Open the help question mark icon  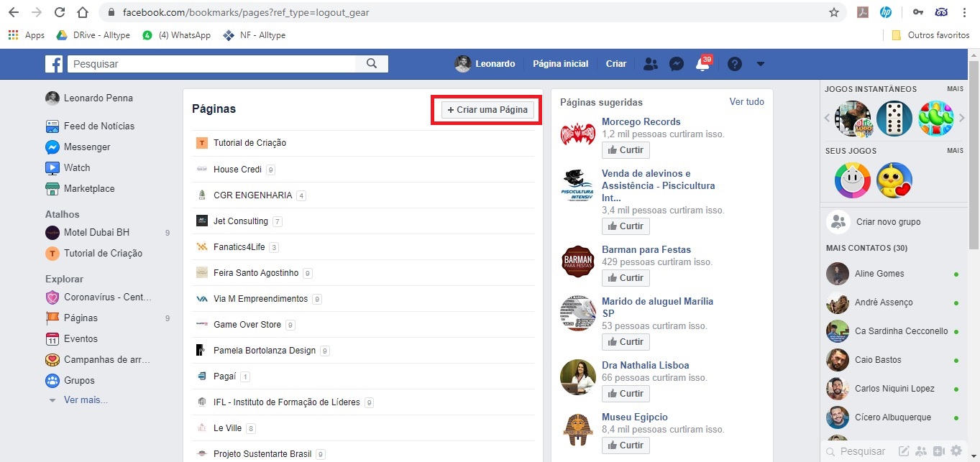pyautogui.click(x=734, y=64)
